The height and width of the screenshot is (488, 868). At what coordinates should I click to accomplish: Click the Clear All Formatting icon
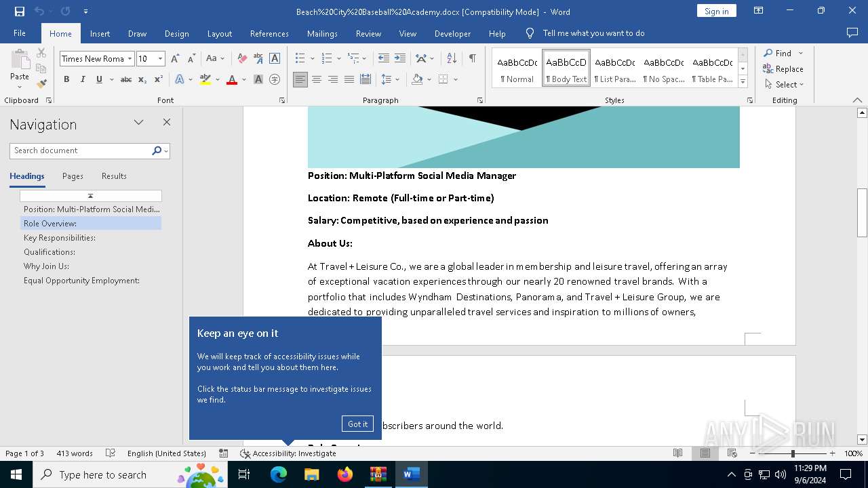coord(242,59)
